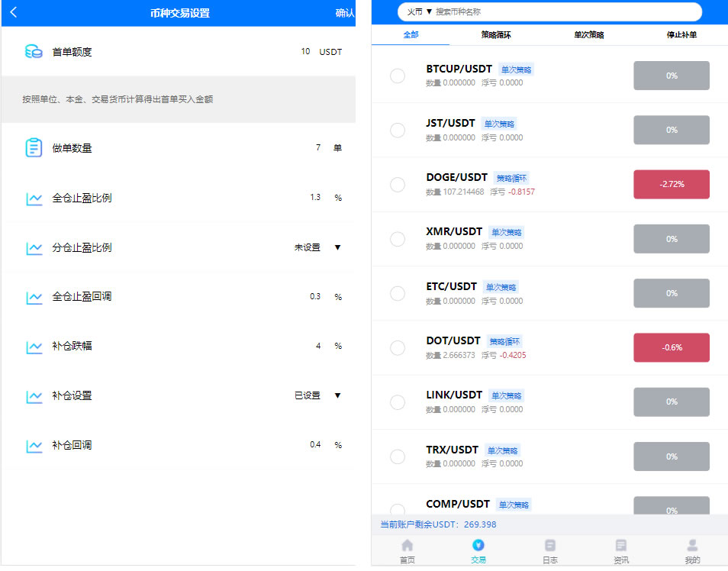Image resolution: width=728 pixels, height=571 pixels.
Task: Click the chart icon beside 全仓止盈比例
Action: [32, 197]
